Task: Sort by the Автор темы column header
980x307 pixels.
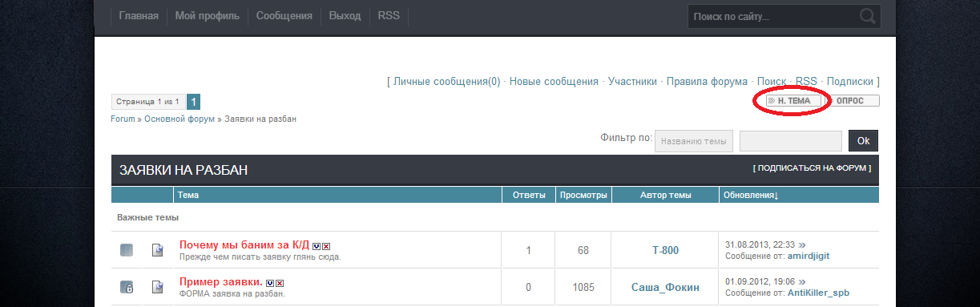Action: click(x=665, y=195)
